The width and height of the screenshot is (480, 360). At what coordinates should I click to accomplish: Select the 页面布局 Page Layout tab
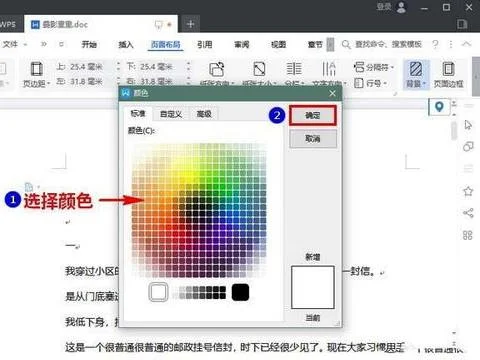pos(166,44)
